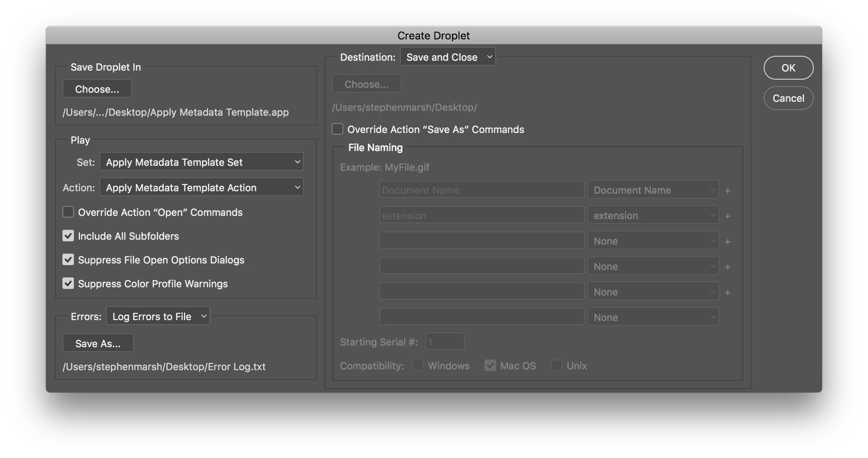Open the Errors dropdown

(158, 316)
